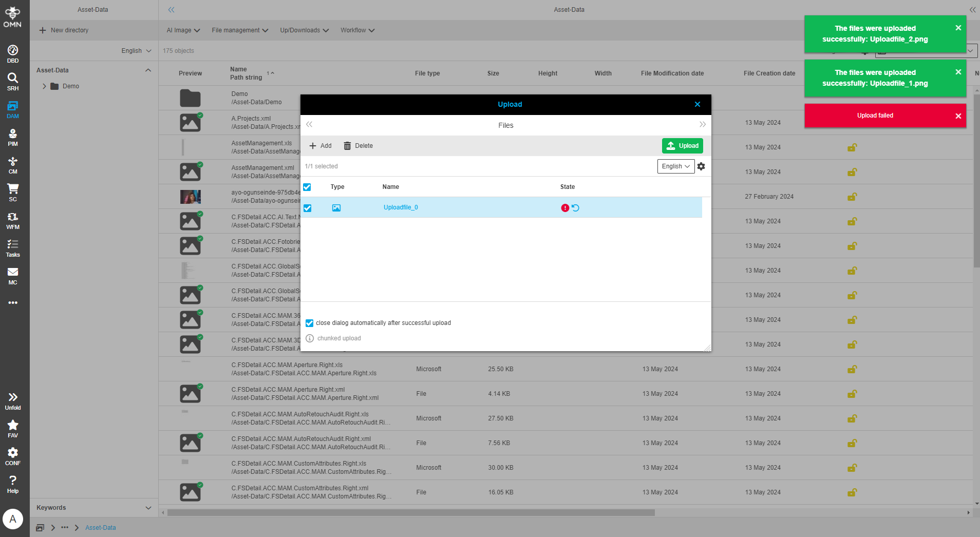
Task: Open CONF configuration settings
Action: click(x=13, y=456)
